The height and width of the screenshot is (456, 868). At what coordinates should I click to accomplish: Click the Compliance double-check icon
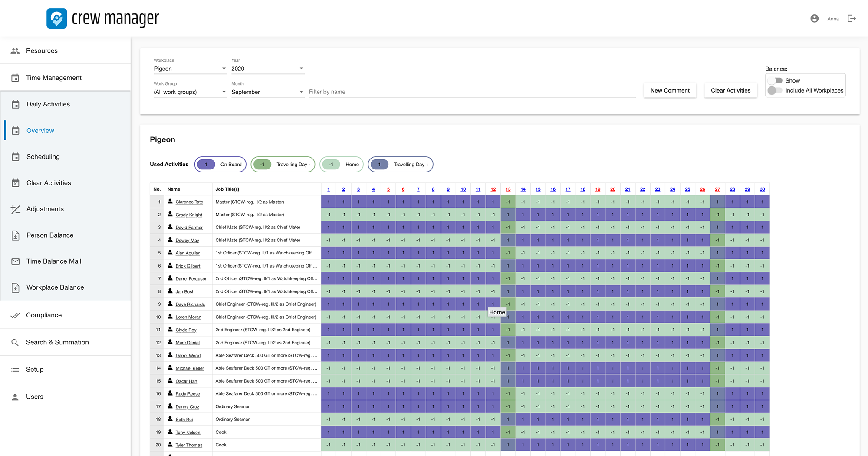coord(15,315)
